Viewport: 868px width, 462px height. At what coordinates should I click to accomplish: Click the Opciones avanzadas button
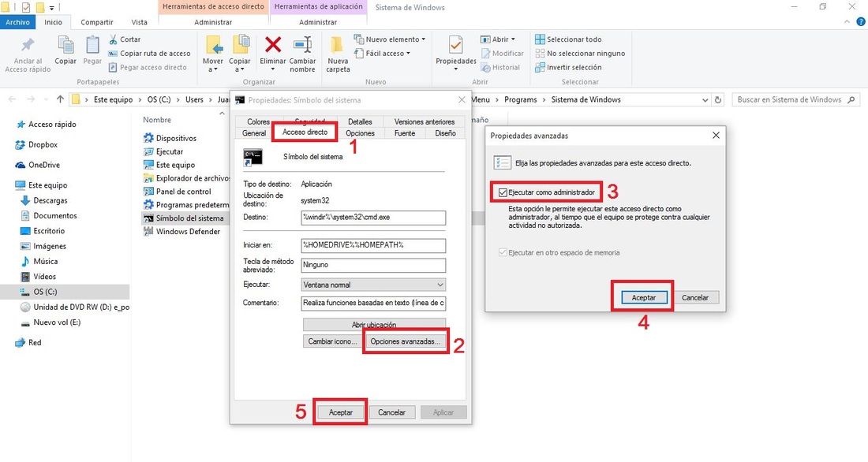point(406,341)
